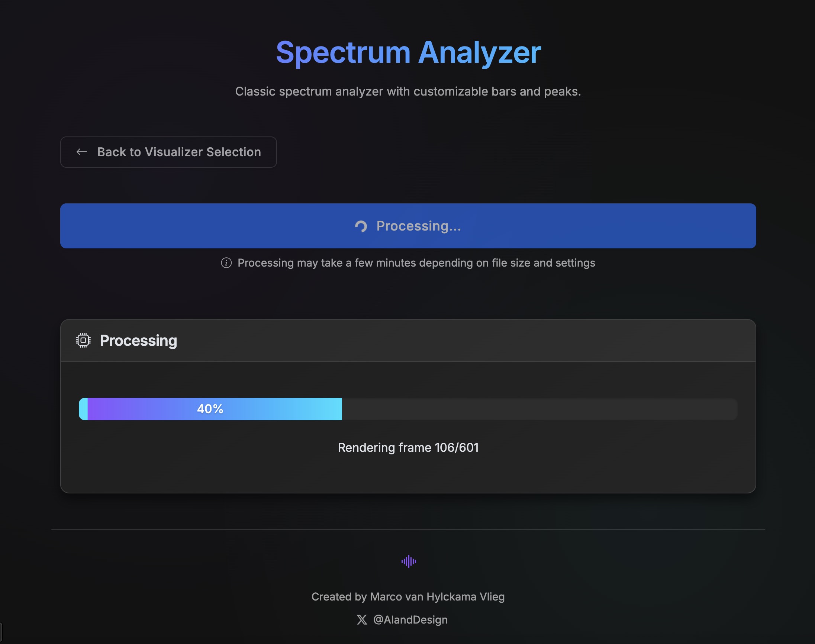This screenshot has height=644, width=815.
Task: Open the @AlandDesign profile link
Action: click(410, 620)
